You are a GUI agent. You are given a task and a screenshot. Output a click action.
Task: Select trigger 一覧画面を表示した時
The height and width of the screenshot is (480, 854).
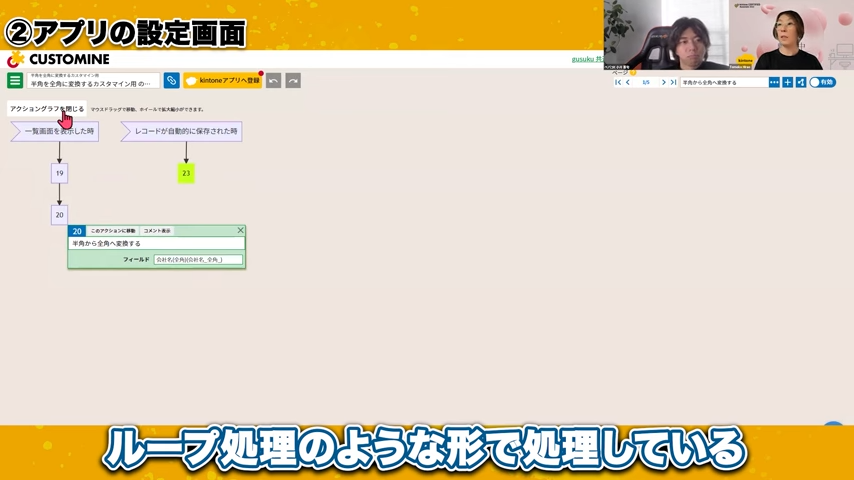click(54, 131)
